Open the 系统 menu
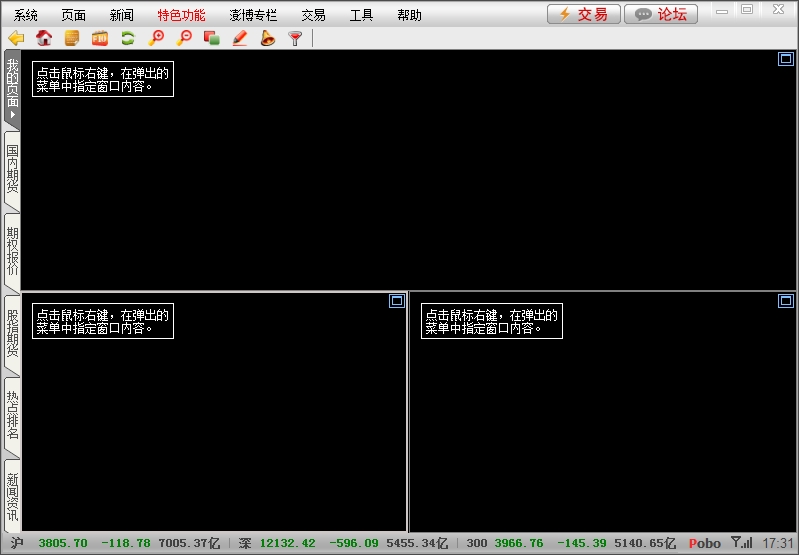The height and width of the screenshot is (555, 799). pyautogui.click(x=25, y=15)
